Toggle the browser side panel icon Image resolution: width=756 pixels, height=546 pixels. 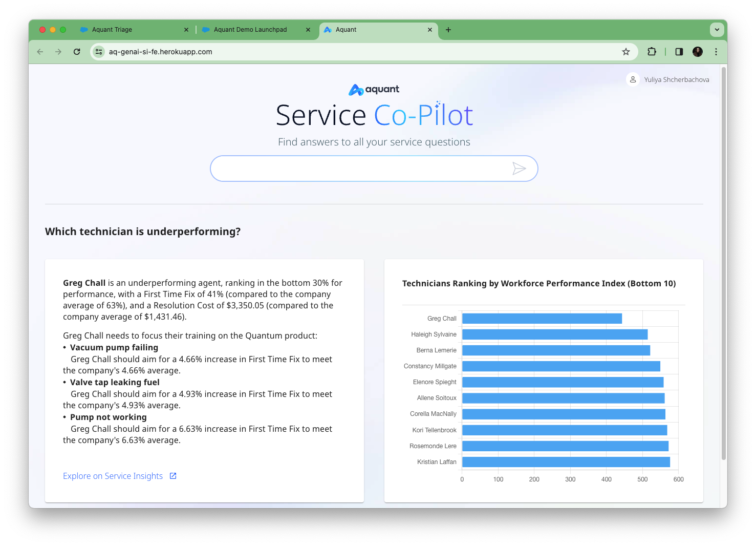[x=679, y=52]
